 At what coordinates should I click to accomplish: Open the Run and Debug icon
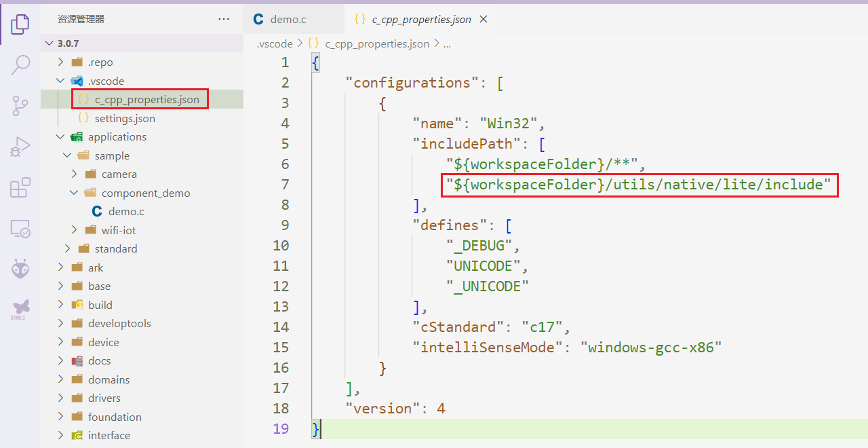(20, 147)
